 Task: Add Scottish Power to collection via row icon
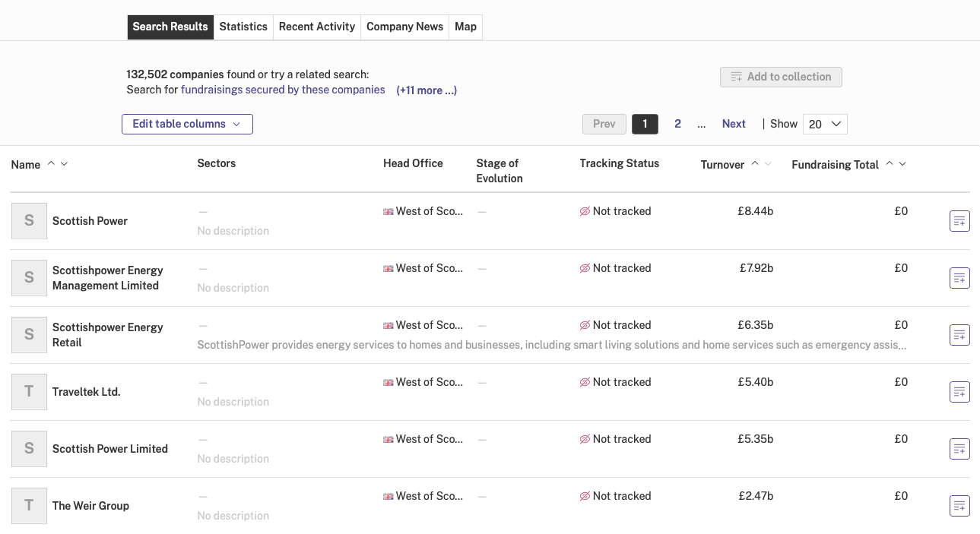[959, 221]
